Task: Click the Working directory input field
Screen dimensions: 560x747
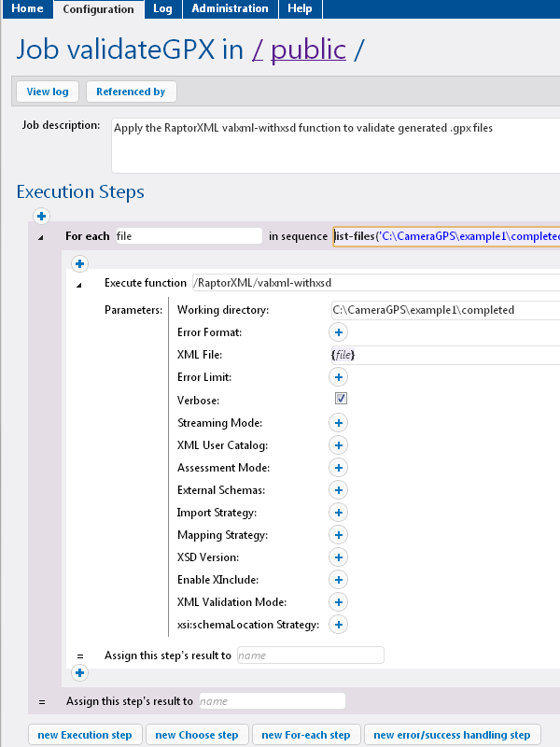Action: click(444, 310)
